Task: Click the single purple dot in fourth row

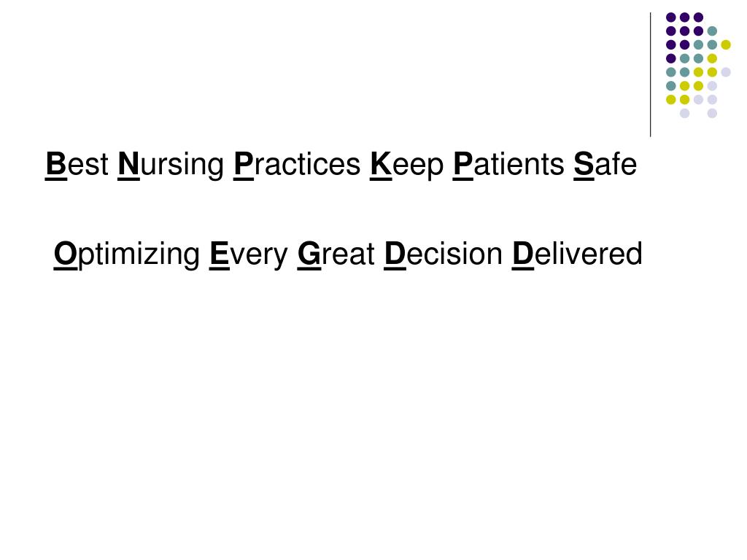Action: tap(671, 58)
